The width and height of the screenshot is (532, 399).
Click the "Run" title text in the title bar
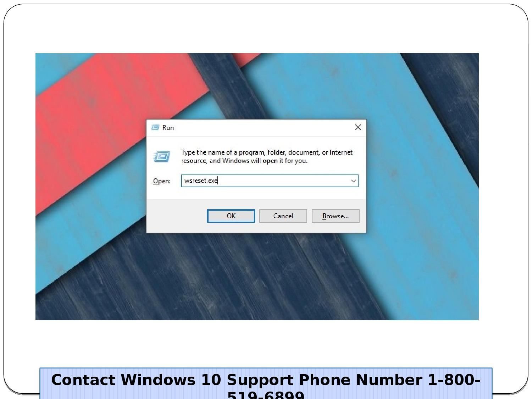pyautogui.click(x=168, y=128)
